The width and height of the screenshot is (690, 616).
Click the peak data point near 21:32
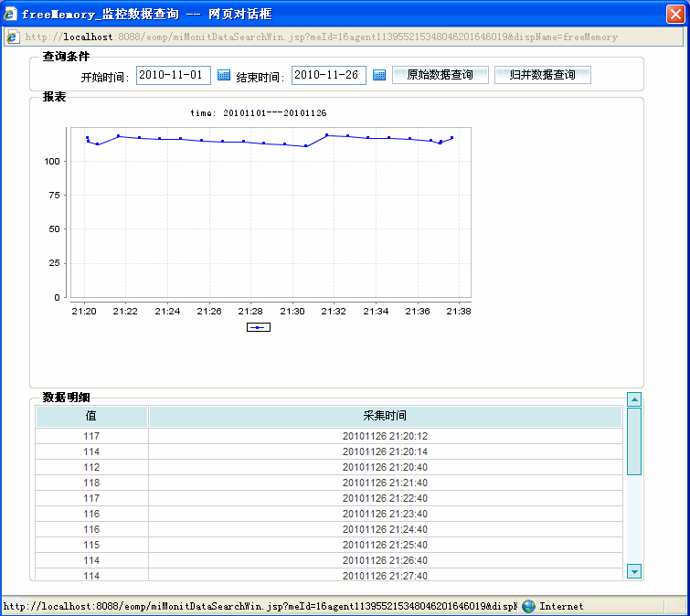click(326, 135)
